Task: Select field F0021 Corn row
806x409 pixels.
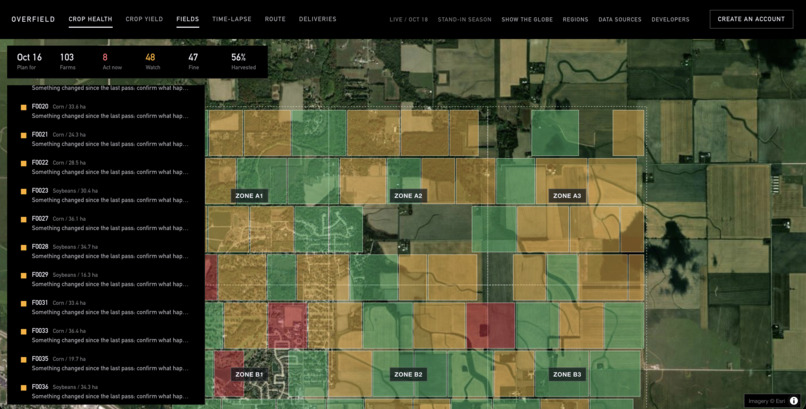Action: (106, 139)
